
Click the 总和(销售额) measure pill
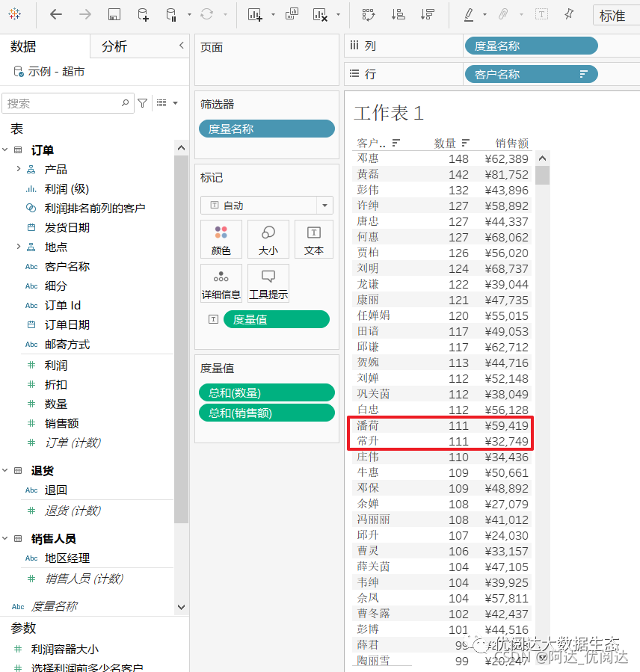[267, 413]
